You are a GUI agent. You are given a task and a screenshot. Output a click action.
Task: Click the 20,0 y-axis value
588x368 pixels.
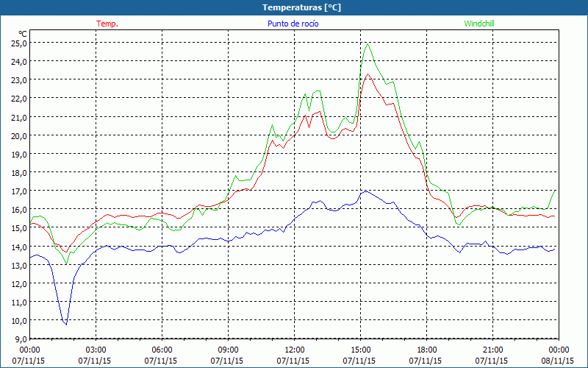pos(19,136)
